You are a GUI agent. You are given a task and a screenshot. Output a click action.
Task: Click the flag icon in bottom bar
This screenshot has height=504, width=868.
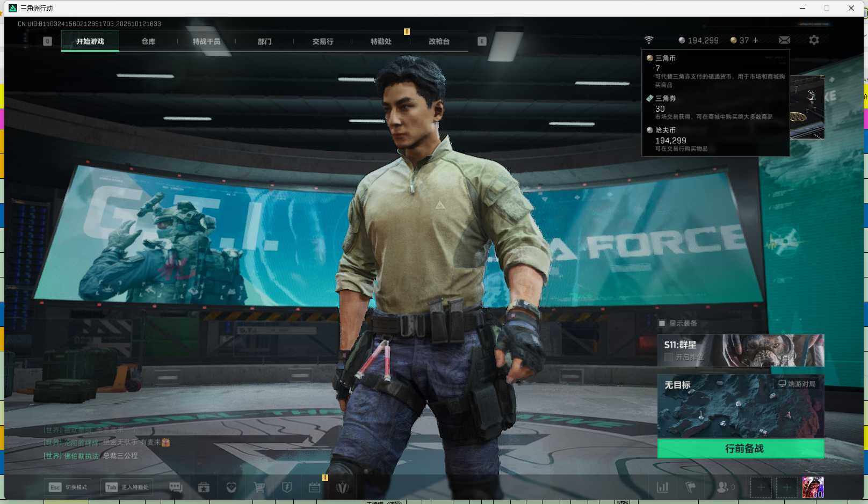point(691,487)
